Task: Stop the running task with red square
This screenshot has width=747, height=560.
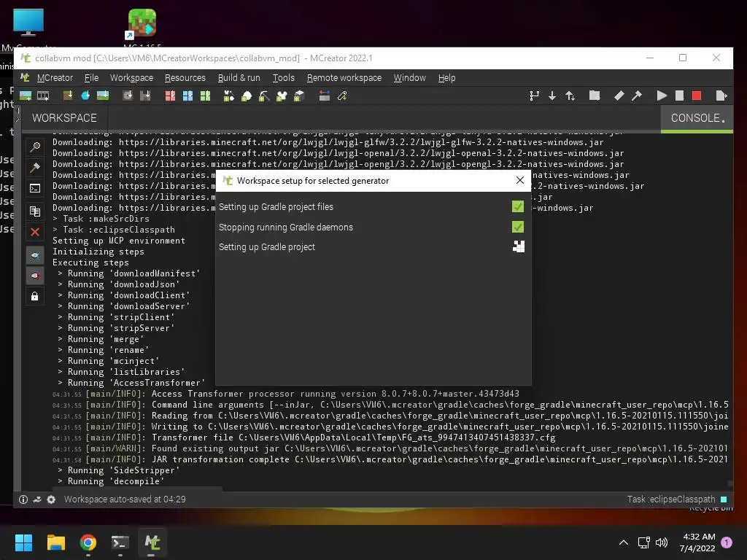Action: point(697,96)
